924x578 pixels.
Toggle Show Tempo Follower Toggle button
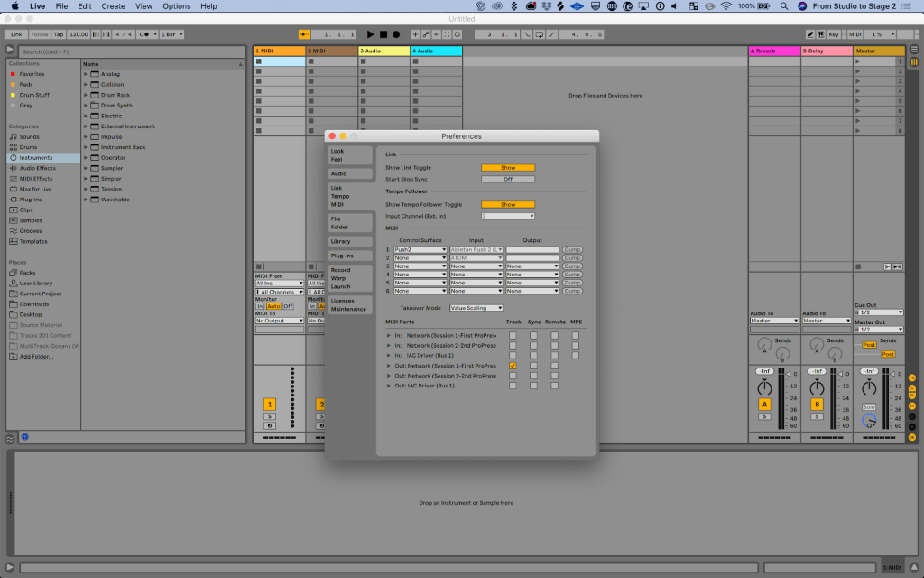click(x=508, y=205)
